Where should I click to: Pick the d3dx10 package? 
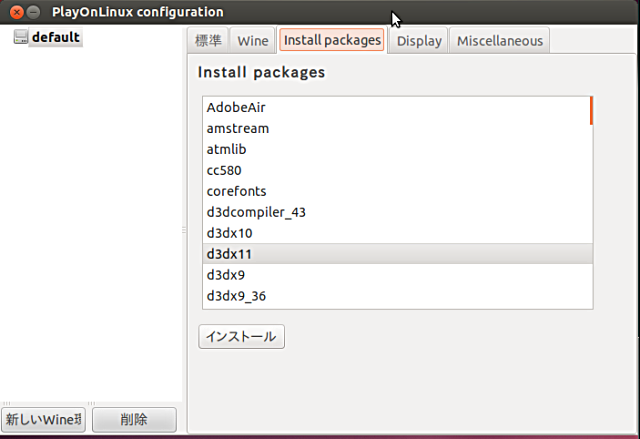[x=398, y=233]
